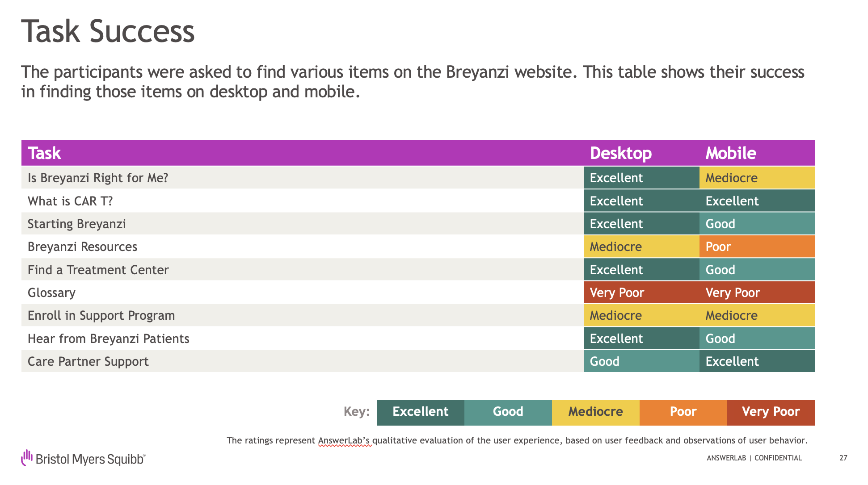This screenshot has height=485, width=868.
Task: Click the Bristol Myers Squibb hand logo
Action: 27,457
